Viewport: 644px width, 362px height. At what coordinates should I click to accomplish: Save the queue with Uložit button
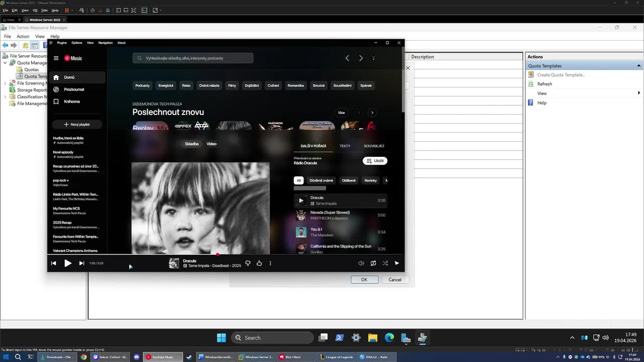click(x=375, y=161)
